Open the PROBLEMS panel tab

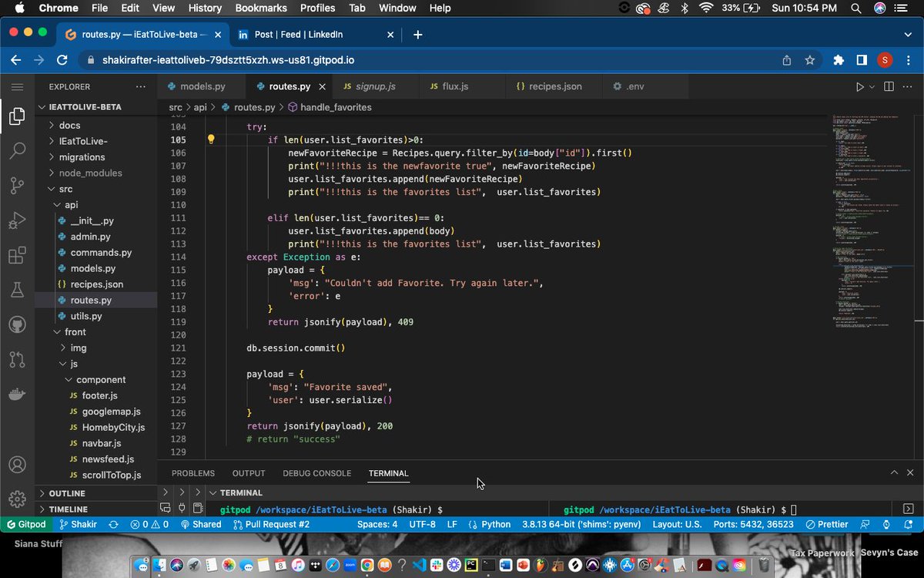click(193, 473)
